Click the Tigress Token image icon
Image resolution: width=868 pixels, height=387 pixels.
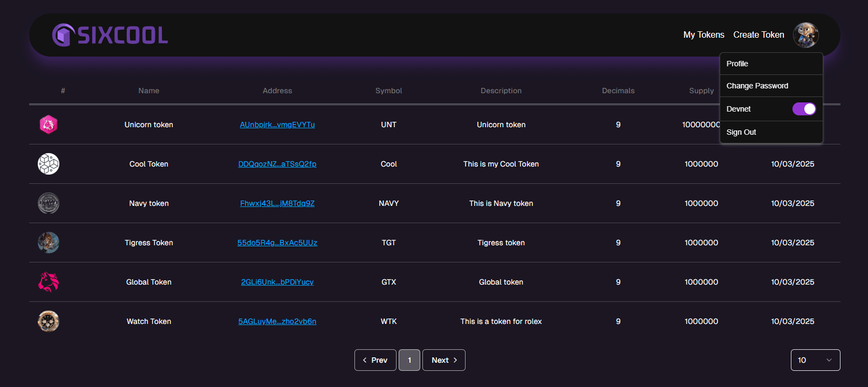click(49, 243)
